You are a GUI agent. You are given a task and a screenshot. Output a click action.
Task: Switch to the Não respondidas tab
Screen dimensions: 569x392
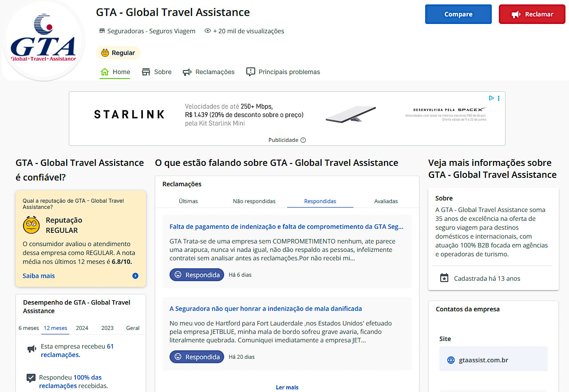[254, 201]
